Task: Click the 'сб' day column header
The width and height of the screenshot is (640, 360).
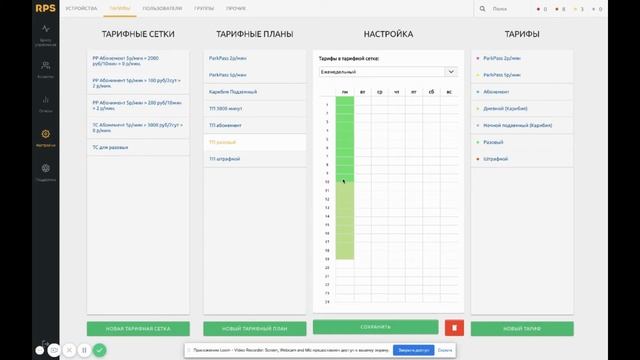Action: pos(431,92)
